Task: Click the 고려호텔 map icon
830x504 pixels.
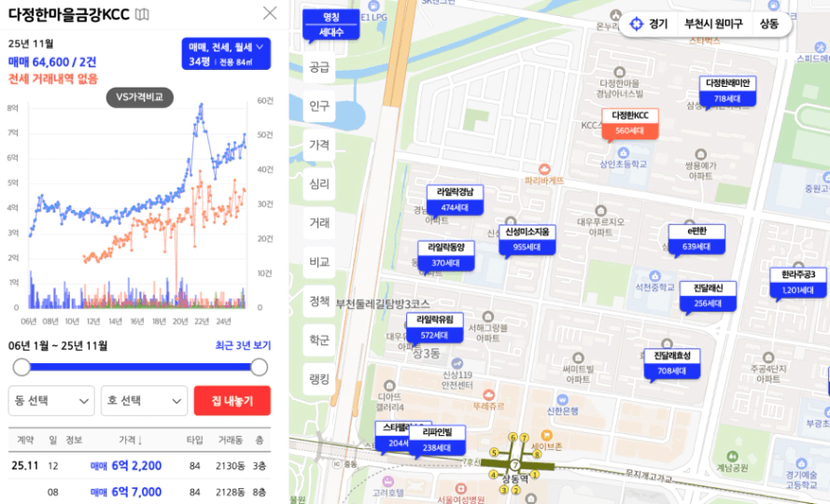Action: [x=388, y=482]
